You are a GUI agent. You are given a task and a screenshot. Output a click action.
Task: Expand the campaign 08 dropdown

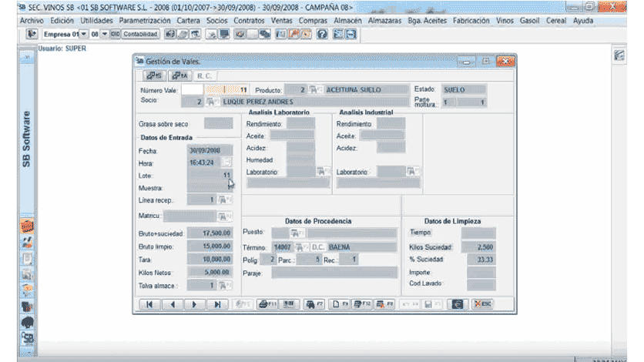point(104,35)
